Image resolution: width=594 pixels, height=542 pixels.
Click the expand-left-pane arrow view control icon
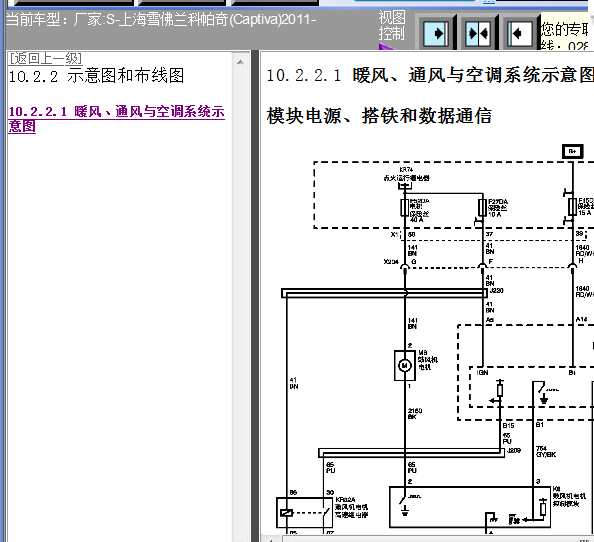point(520,34)
